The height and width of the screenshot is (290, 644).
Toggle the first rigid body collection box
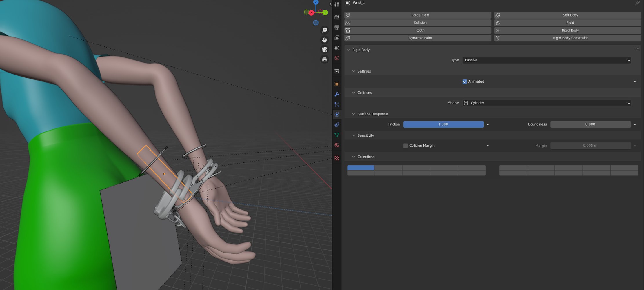361,168
